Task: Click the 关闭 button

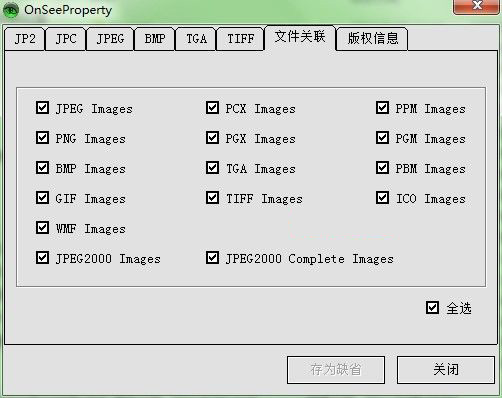Action: click(446, 370)
